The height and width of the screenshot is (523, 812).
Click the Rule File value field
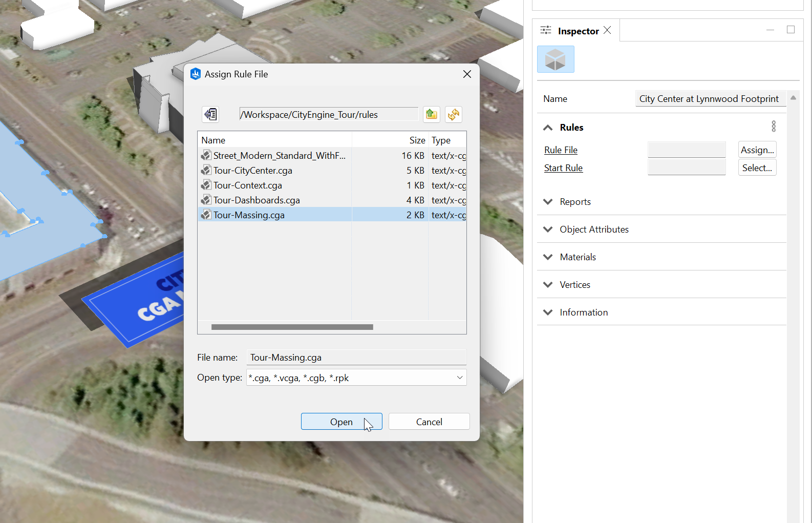click(687, 150)
